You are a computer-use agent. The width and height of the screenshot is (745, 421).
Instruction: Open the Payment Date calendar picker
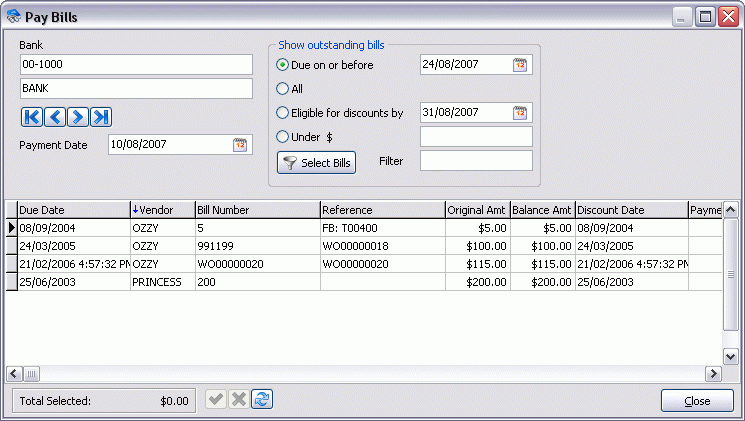coord(240,145)
